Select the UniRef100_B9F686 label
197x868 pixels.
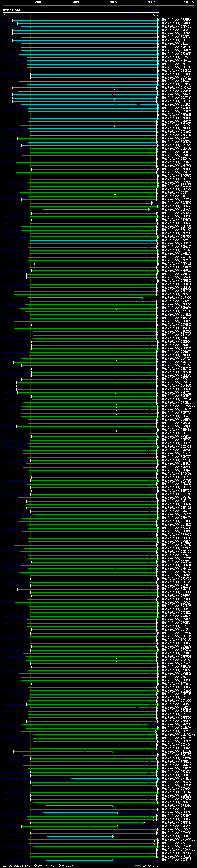click(176, 389)
